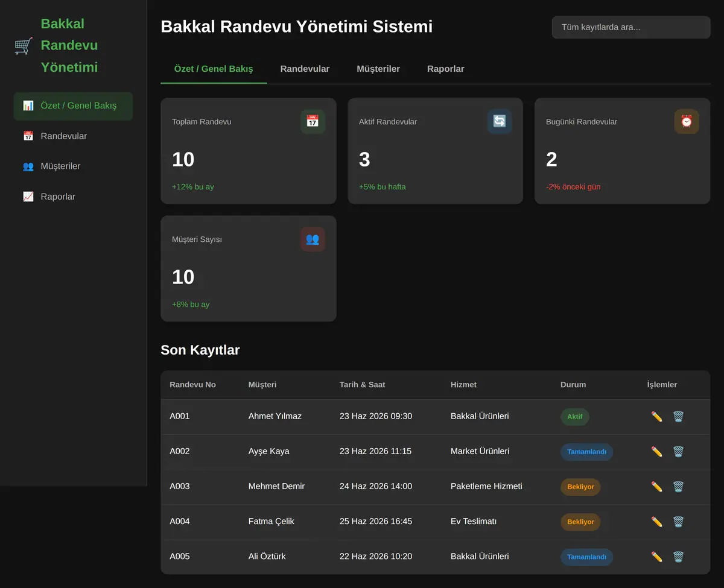Viewport: 724px width, 588px height.
Task: Click the Son Kayıtlar heading
Action: [200, 350]
